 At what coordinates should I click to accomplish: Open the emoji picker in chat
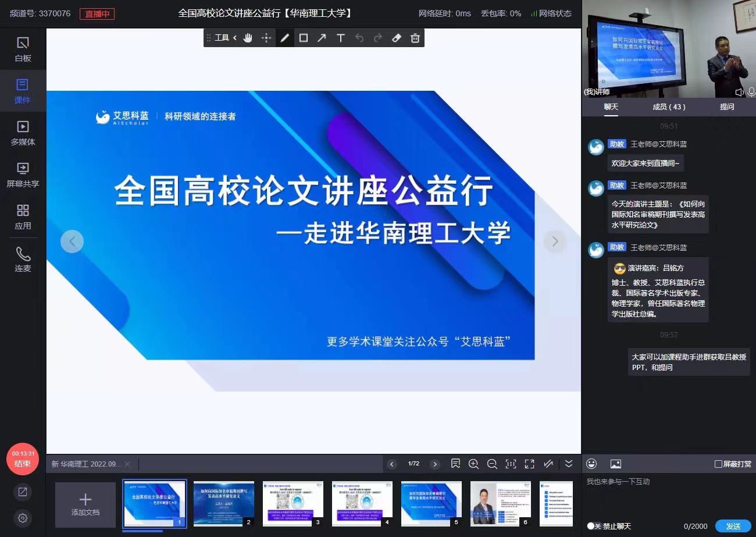[x=592, y=464]
